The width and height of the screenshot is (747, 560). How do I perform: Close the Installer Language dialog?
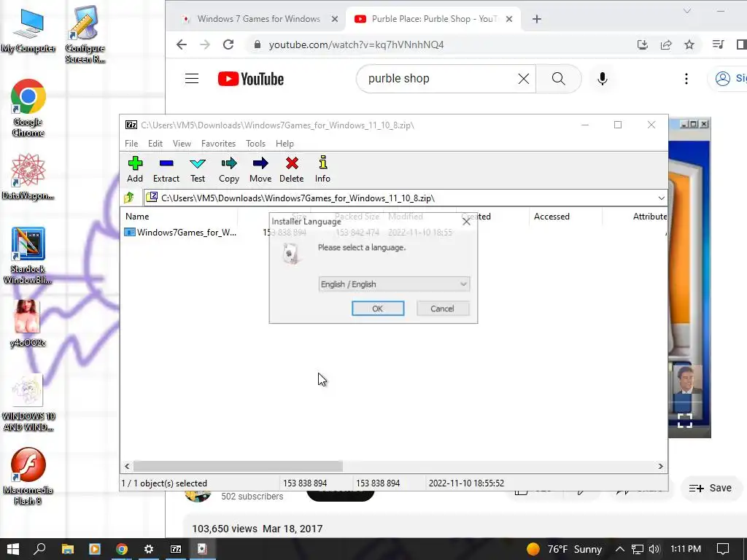tap(466, 222)
